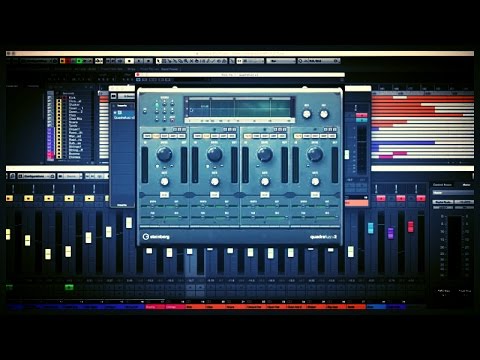Activate scene 3 in Quadrafuzz scenes grid

pyautogui.click(x=172, y=104)
